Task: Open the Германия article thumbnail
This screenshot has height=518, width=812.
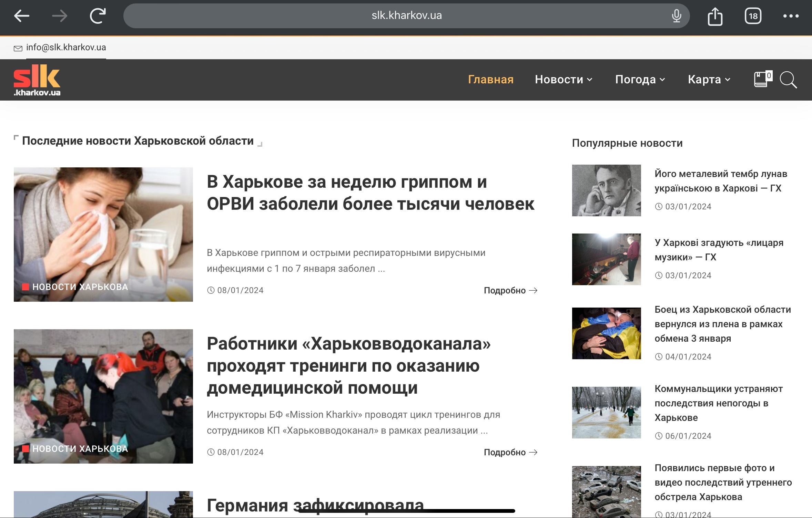Action: click(103, 505)
